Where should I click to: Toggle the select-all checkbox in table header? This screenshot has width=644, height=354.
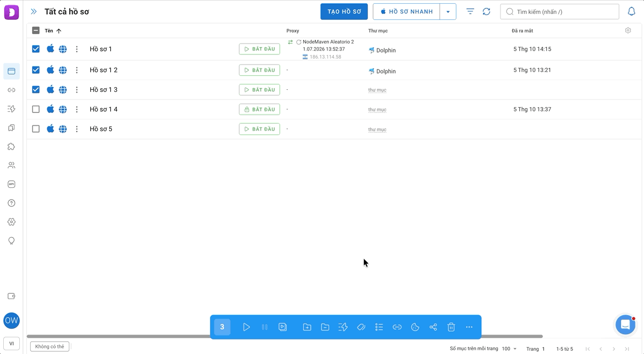[x=35, y=31]
